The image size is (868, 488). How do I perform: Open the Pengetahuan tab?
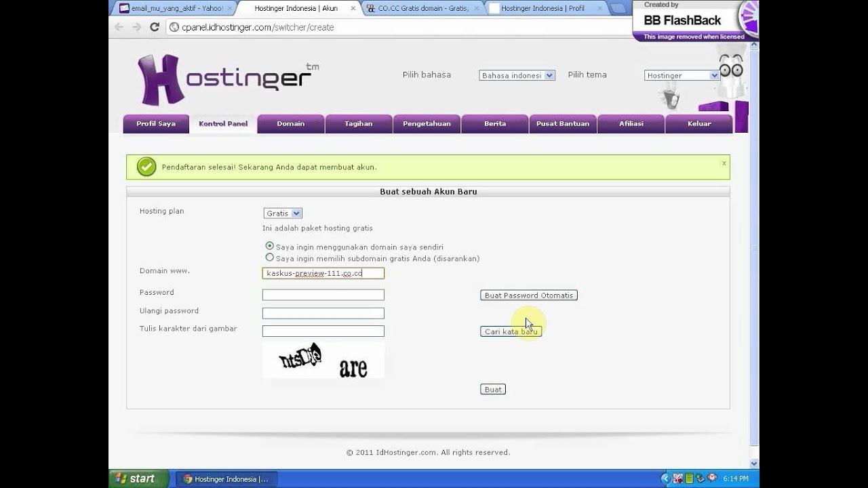pyautogui.click(x=427, y=124)
